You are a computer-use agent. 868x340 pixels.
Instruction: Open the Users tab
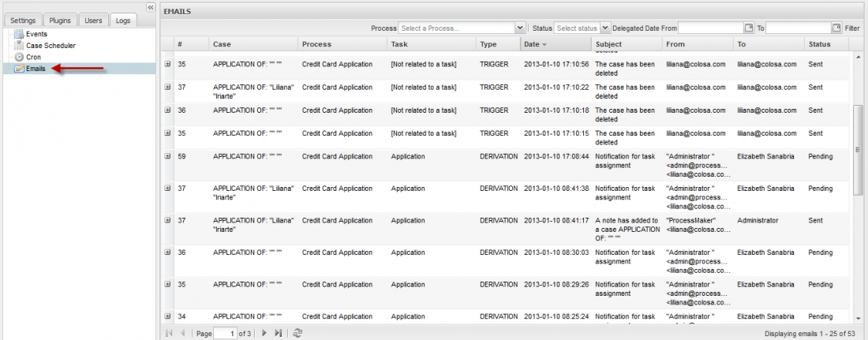93,21
